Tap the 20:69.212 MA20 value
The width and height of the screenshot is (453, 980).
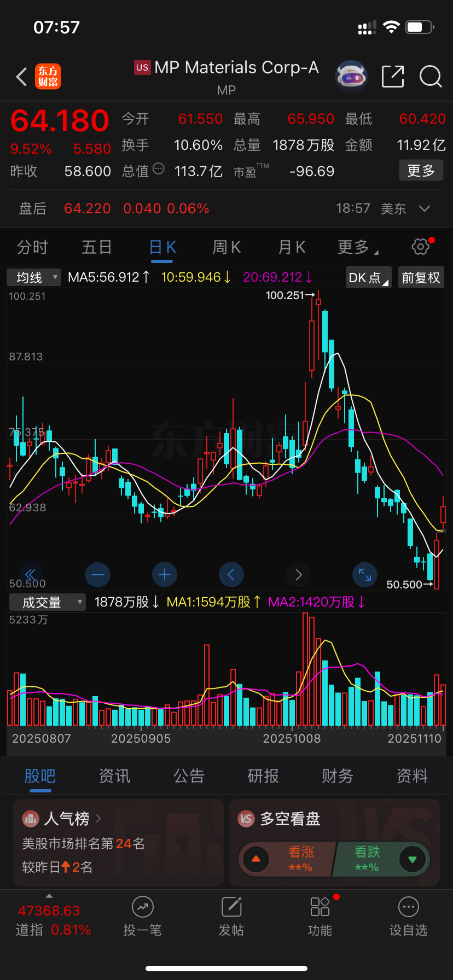point(277,277)
